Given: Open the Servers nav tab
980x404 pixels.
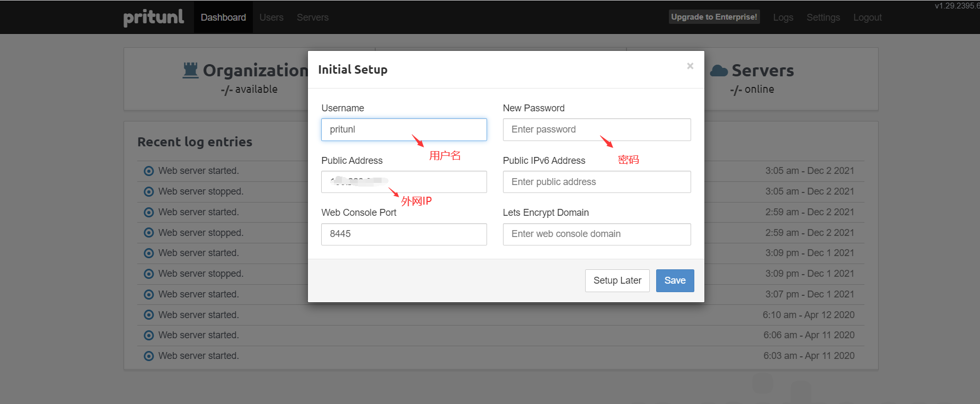Looking at the screenshot, I should [x=313, y=17].
